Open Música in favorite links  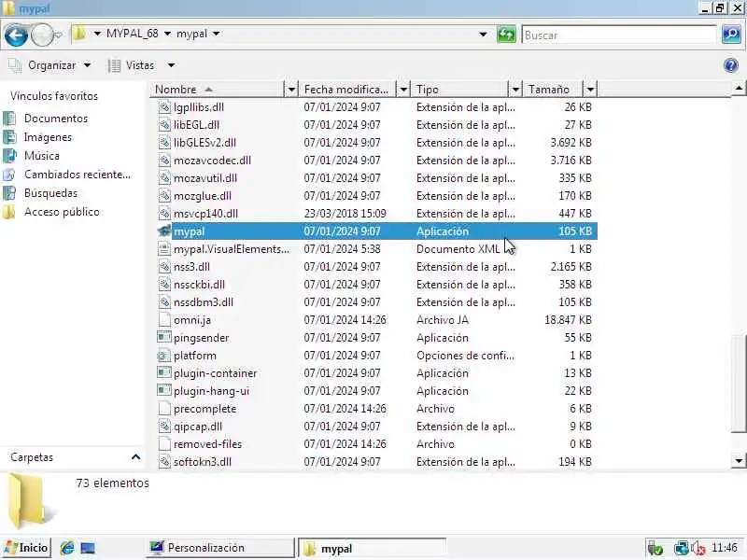click(x=42, y=156)
